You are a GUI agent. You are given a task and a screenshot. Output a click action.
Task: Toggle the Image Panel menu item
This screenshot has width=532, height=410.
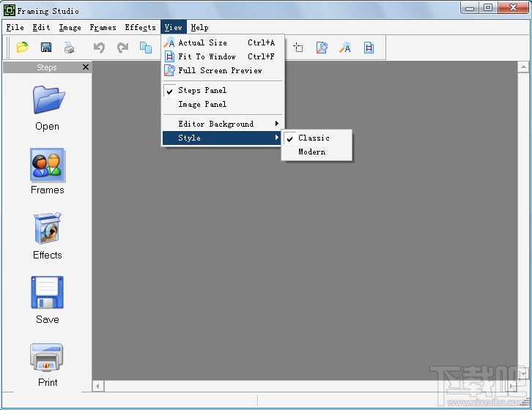(223, 104)
